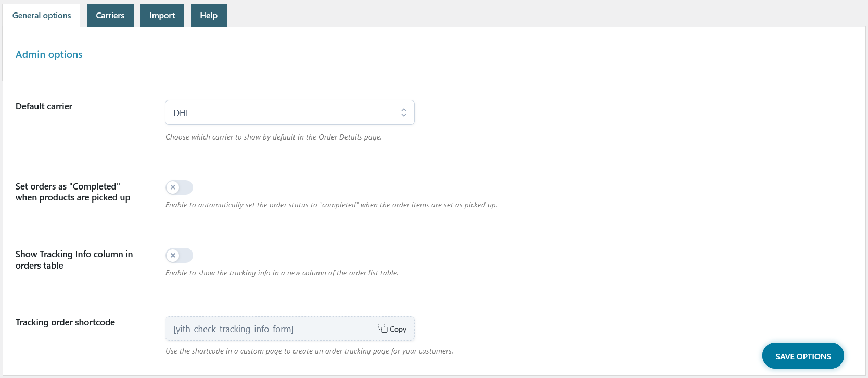Turn on Show Tracking Info column switch

(179, 256)
